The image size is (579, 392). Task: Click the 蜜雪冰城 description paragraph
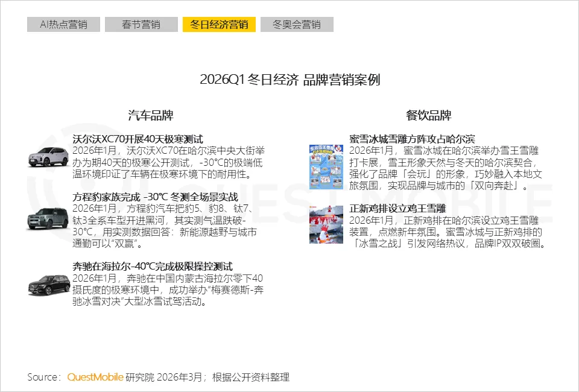click(445, 168)
